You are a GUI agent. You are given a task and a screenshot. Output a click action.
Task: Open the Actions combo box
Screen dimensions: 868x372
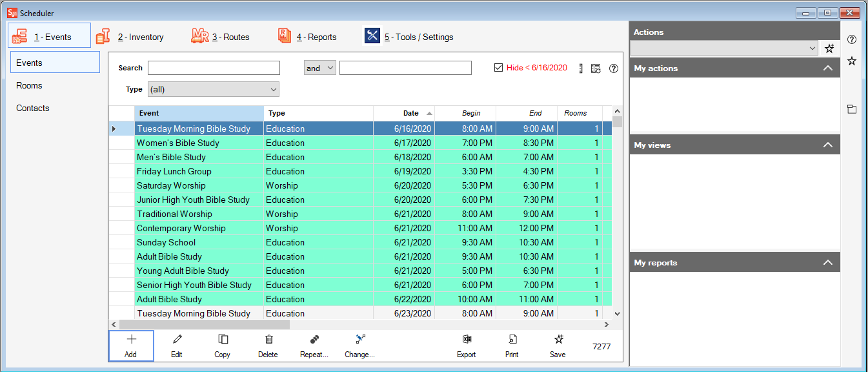coord(724,48)
